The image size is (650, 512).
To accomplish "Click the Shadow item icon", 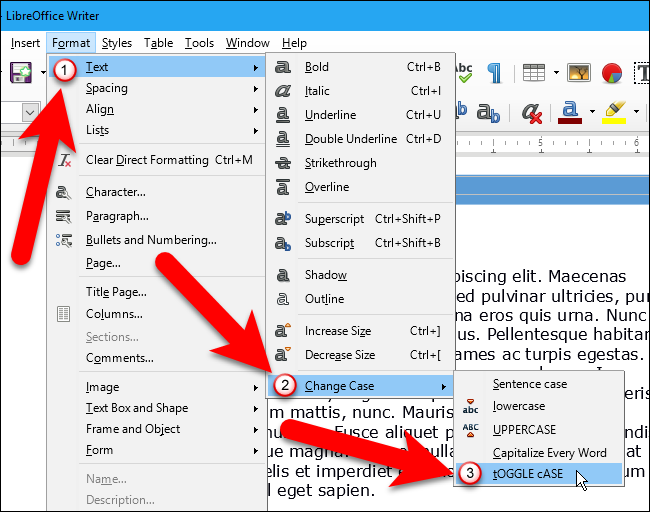I will (x=283, y=275).
